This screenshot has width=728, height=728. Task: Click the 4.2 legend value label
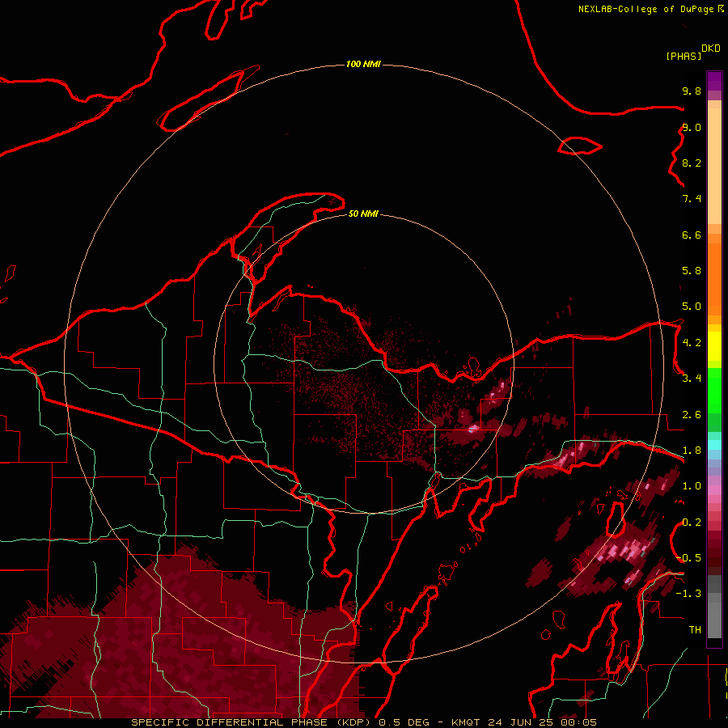point(692,343)
